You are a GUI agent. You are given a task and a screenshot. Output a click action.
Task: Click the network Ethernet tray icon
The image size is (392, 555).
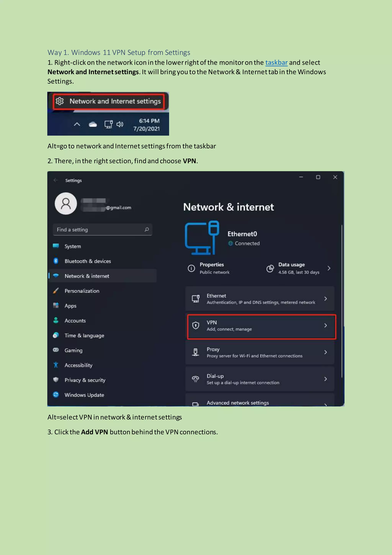[108, 124]
